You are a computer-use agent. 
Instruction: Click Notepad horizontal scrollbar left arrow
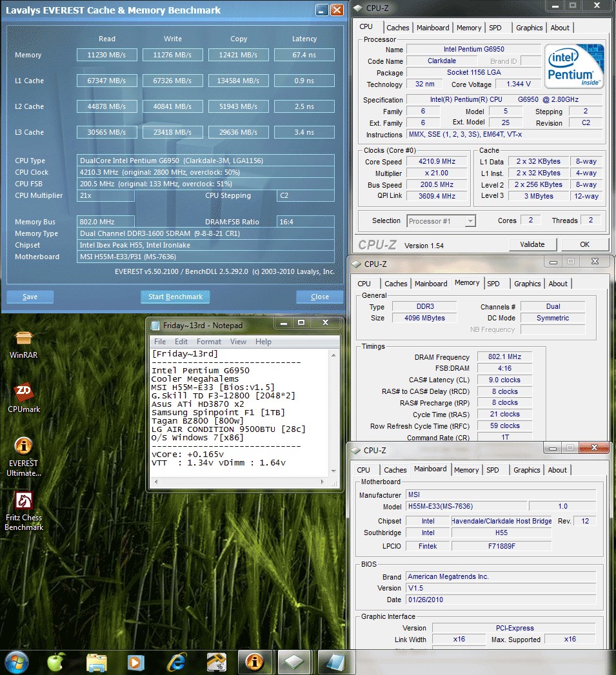click(156, 482)
